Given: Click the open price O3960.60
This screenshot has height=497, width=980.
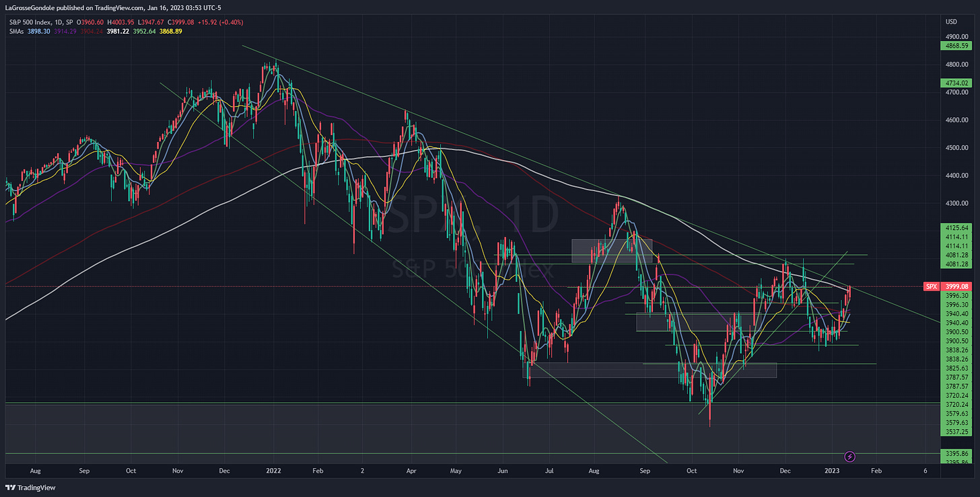Looking at the screenshot, I should click(x=90, y=22).
